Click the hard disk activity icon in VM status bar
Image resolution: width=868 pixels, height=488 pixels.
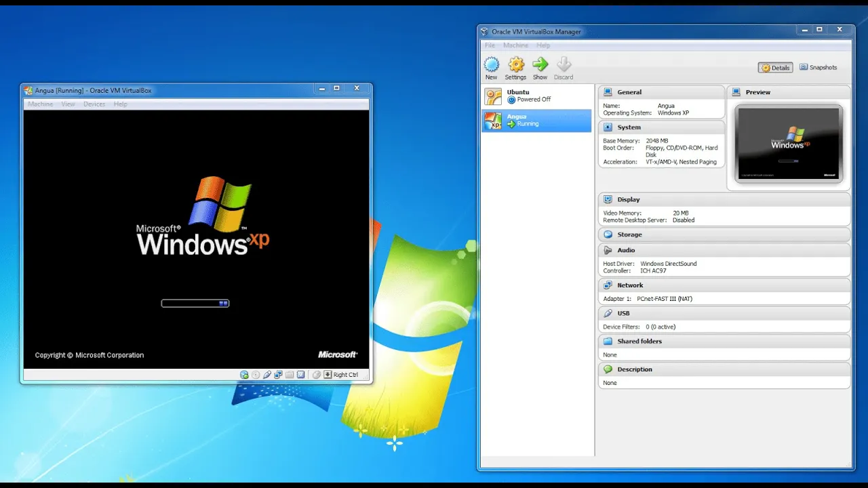point(244,375)
